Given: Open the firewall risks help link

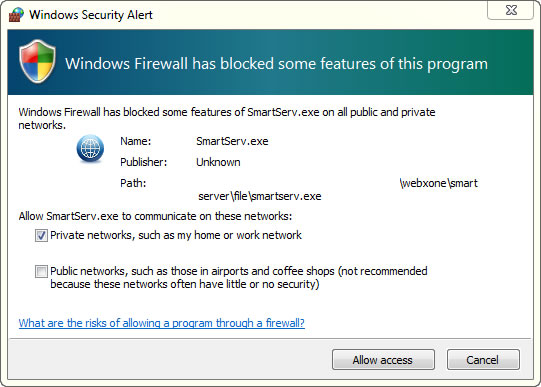Looking at the screenshot, I should click(161, 323).
